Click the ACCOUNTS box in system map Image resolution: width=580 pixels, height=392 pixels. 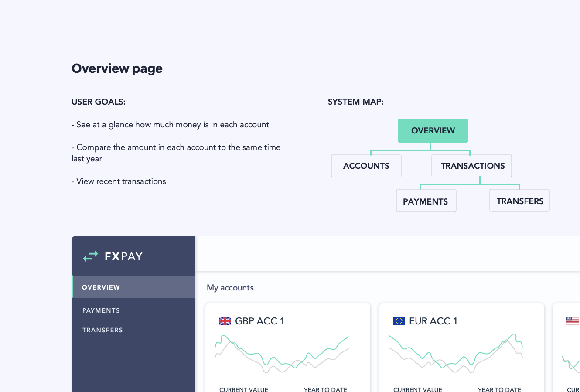pos(366,166)
